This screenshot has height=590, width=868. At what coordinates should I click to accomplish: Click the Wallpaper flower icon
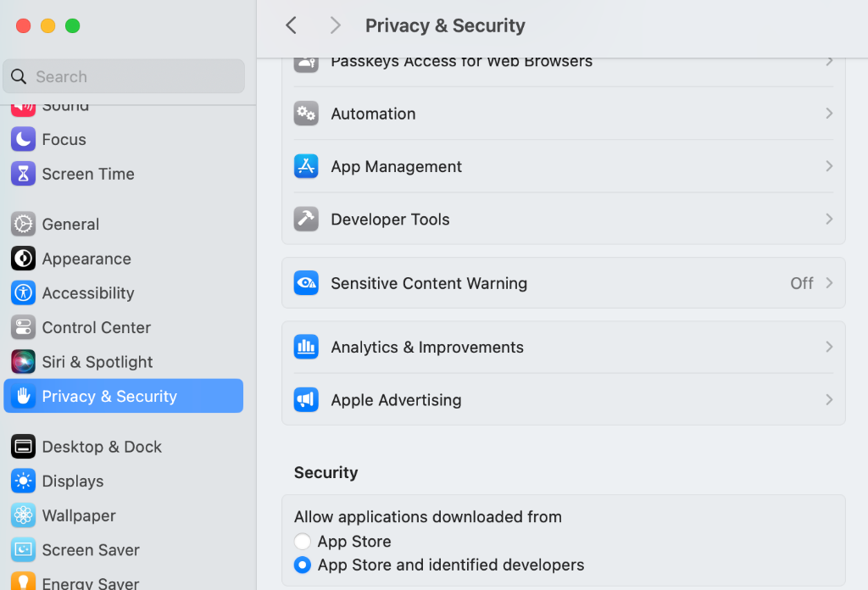click(23, 515)
